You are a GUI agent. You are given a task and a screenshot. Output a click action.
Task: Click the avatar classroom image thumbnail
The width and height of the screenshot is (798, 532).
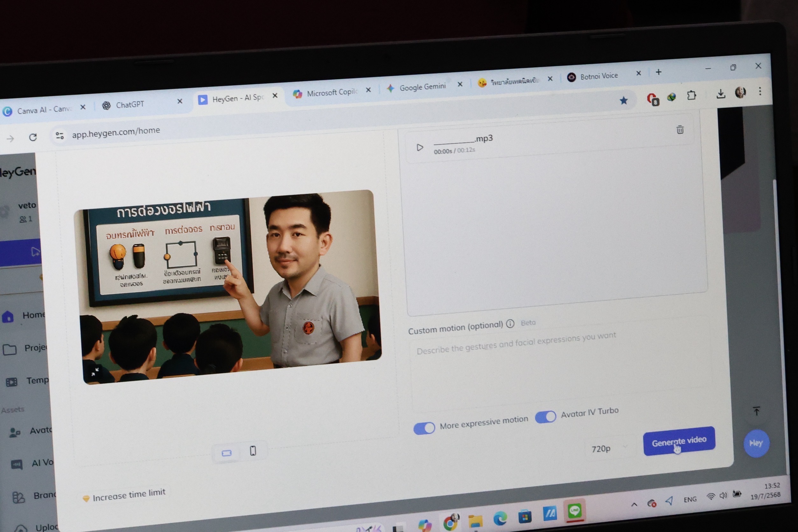click(x=228, y=287)
